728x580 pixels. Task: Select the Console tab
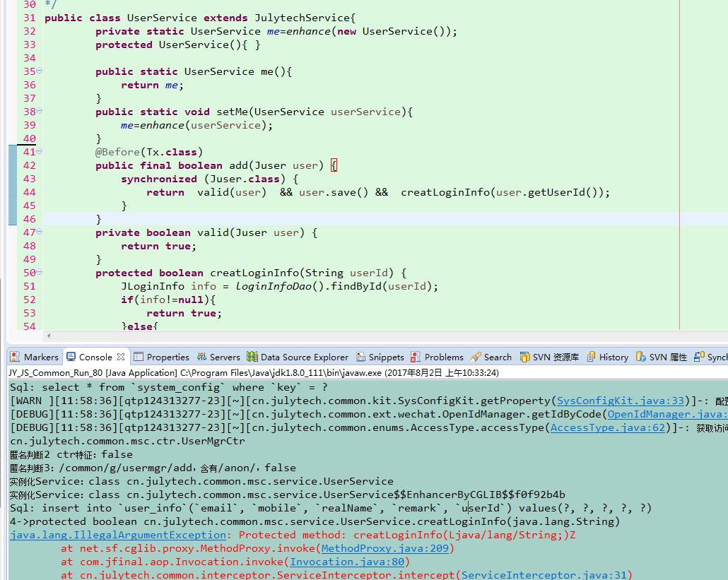coord(95,357)
